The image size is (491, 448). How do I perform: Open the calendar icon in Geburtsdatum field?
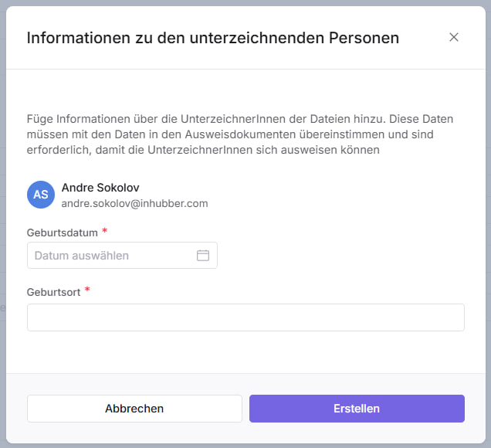(203, 256)
